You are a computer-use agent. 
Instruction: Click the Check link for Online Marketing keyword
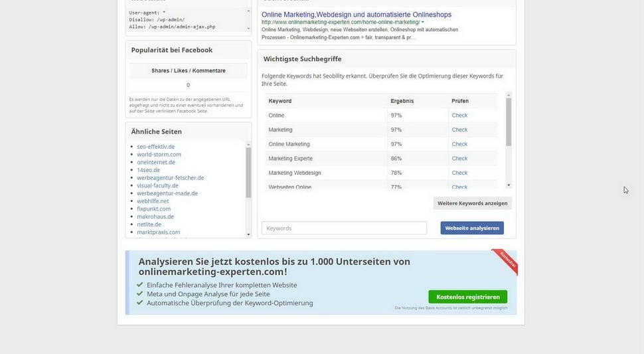459,144
